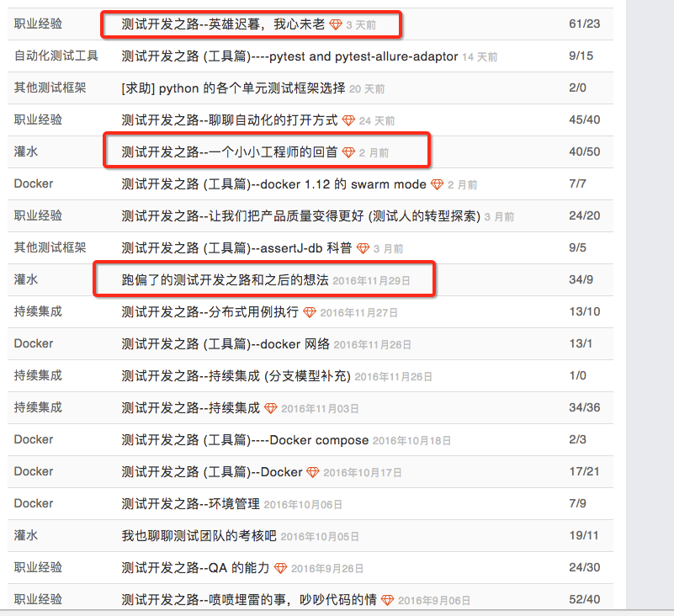Click category 灌水 in 测试团队的考核 row
This screenshot has width=674, height=616.
pyautogui.click(x=26, y=535)
